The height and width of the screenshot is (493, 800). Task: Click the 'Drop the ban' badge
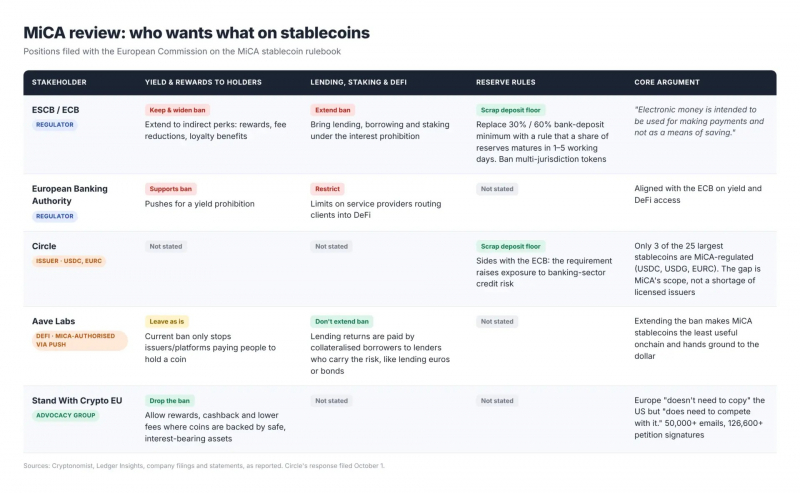[x=169, y=401]
